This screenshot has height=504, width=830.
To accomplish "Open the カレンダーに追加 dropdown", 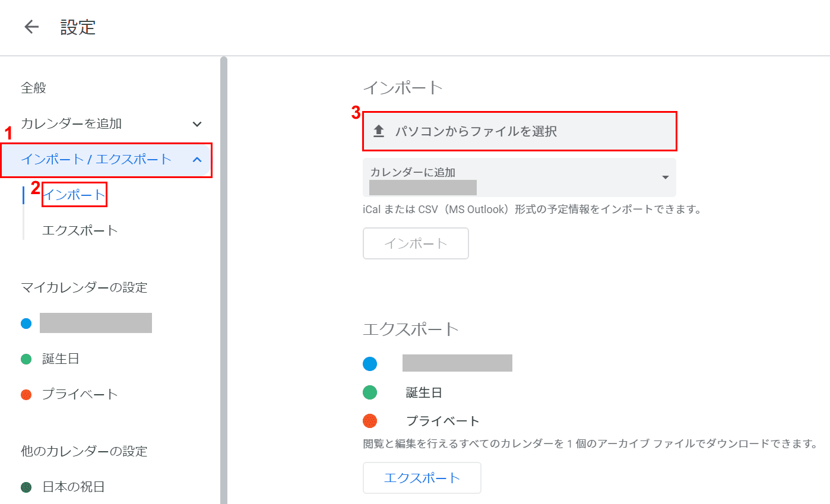I will [519, 177].
